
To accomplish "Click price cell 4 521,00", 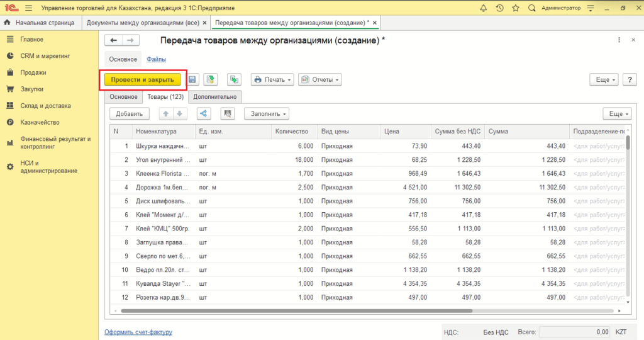I will (x=406, y=188).
